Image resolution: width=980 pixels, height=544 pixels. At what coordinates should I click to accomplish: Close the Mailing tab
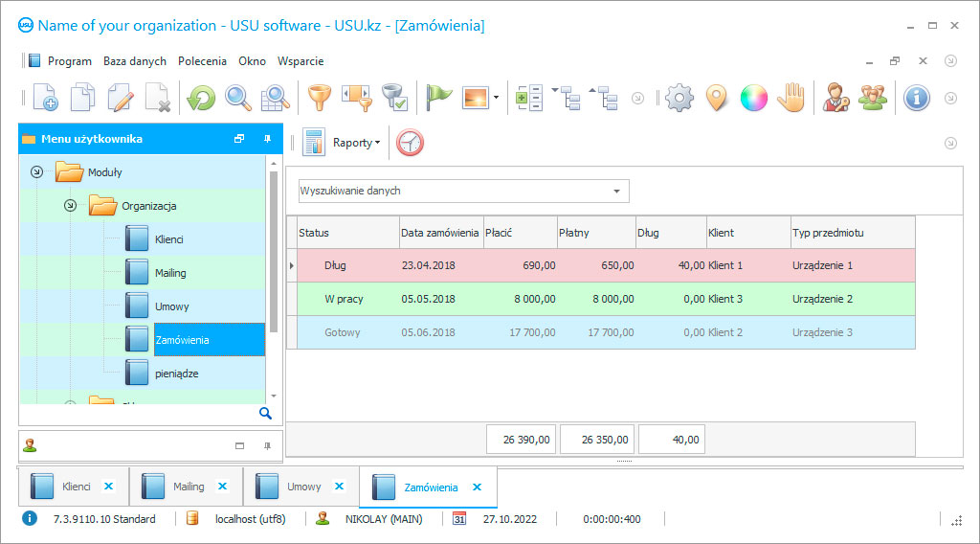(222, 487)
